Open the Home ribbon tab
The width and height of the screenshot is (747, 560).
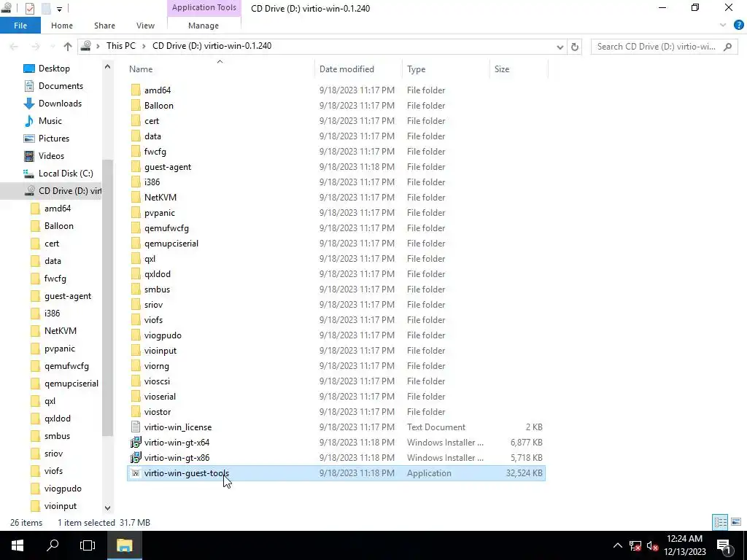(x=62, y=26)
